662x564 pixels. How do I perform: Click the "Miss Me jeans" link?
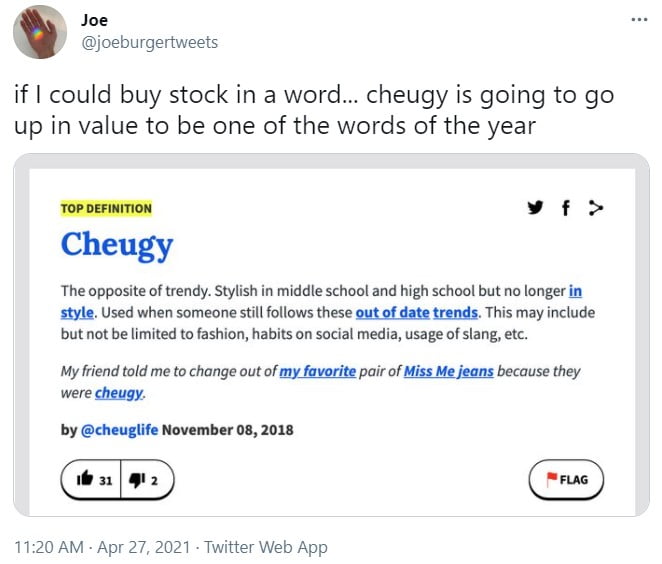click(x=448, y=371)
